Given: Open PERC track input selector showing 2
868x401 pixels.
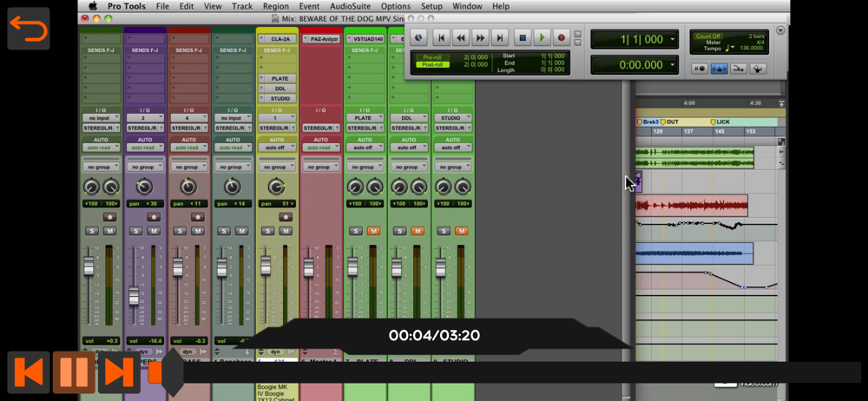Looking at the screenshot, I should (x=145, y=118).
